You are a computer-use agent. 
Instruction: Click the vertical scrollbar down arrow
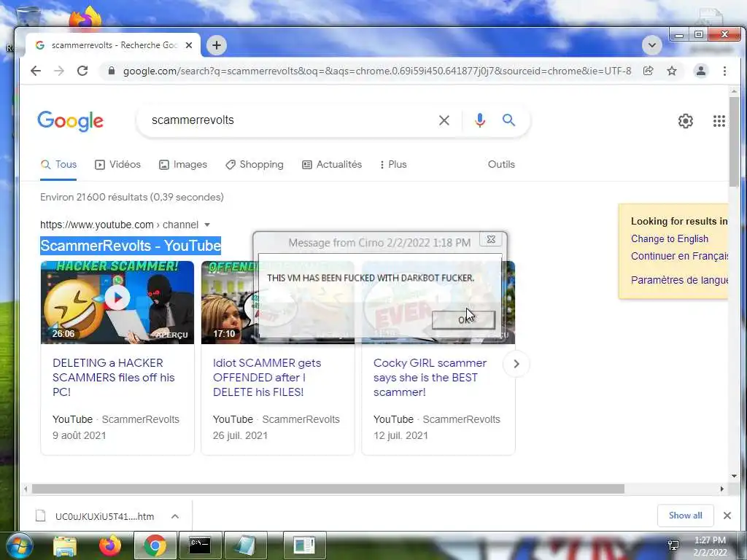(x=734, y=475)
